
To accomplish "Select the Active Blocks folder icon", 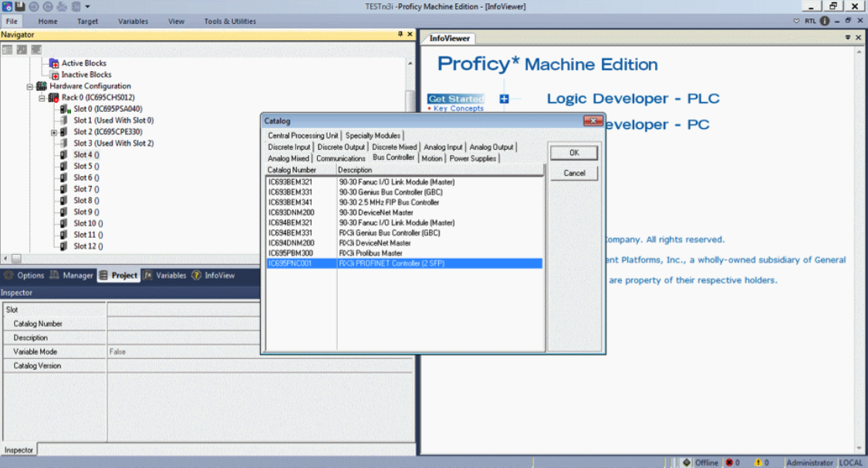I will click(54, 63).
